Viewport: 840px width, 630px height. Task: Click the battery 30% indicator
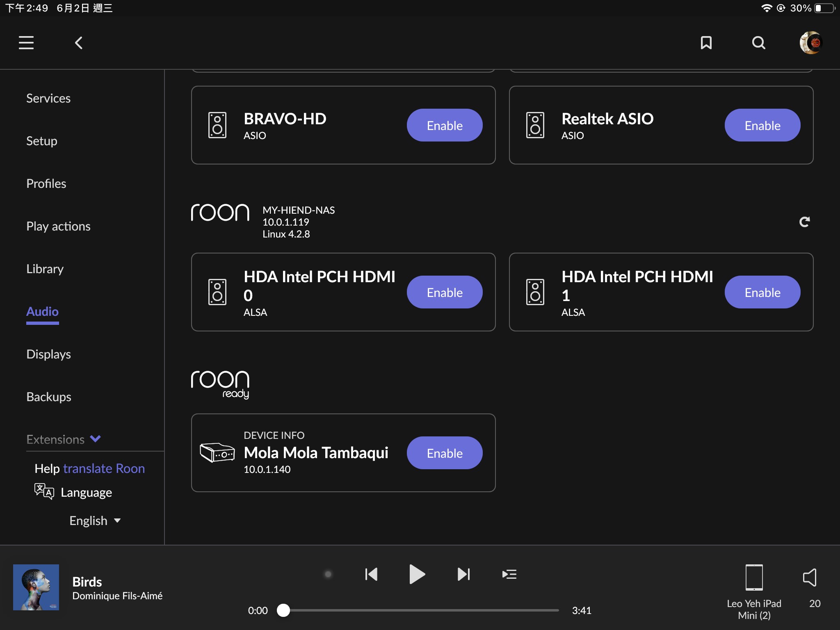tap(813, 8)
